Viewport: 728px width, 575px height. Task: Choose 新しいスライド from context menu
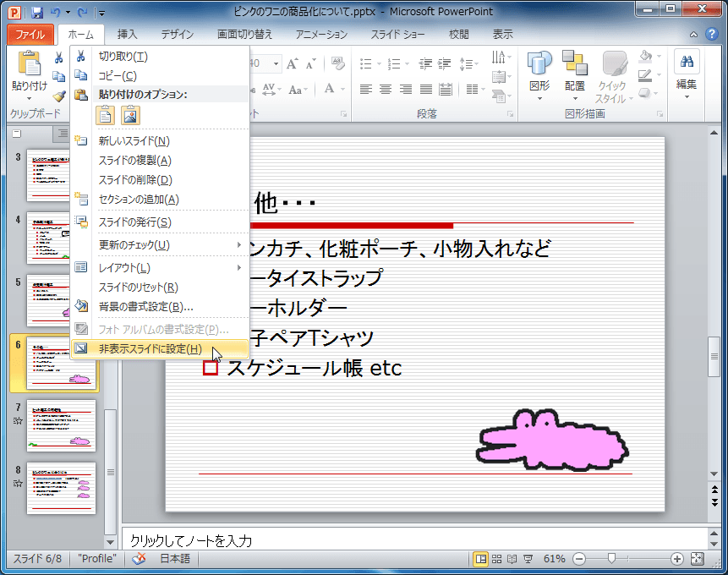point(160,141)
